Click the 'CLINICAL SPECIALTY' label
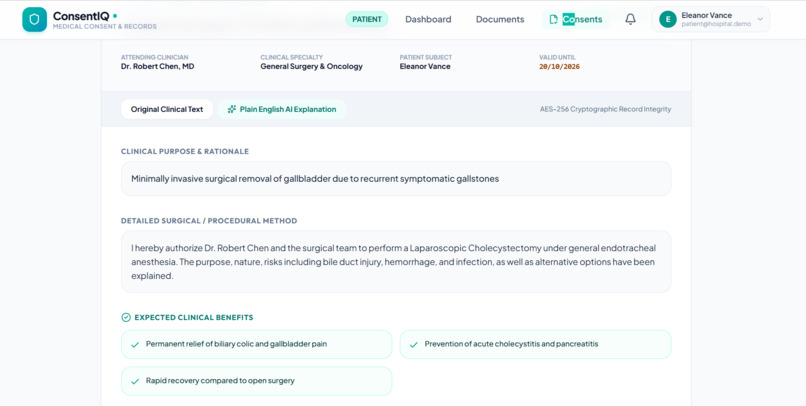This screenshot has height=406, width=806. click(x=291, y=58)
